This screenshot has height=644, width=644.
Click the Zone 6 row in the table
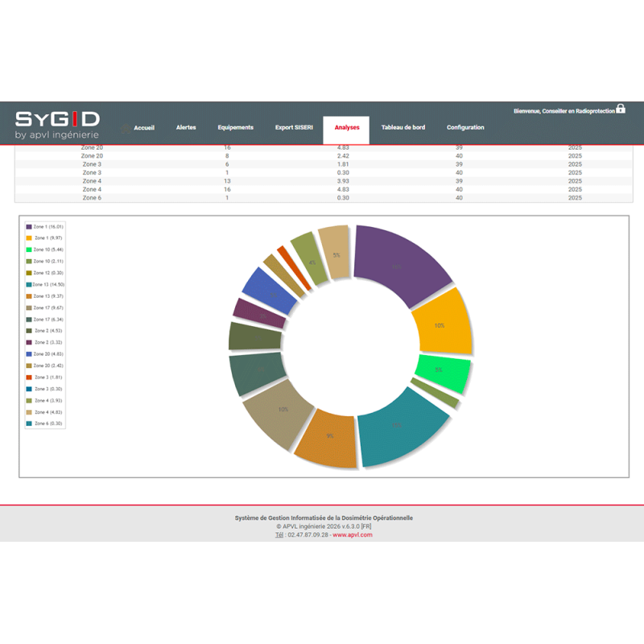[x=322, y=197]
